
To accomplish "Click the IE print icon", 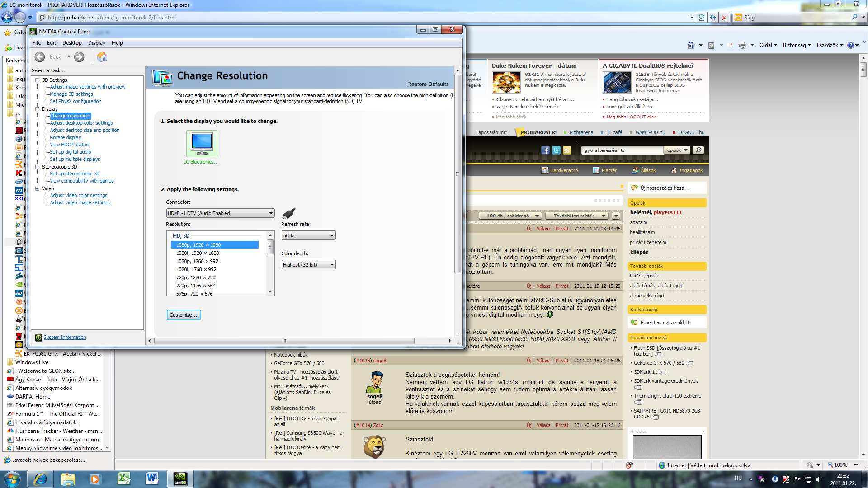I will click(x=742, y=45).
